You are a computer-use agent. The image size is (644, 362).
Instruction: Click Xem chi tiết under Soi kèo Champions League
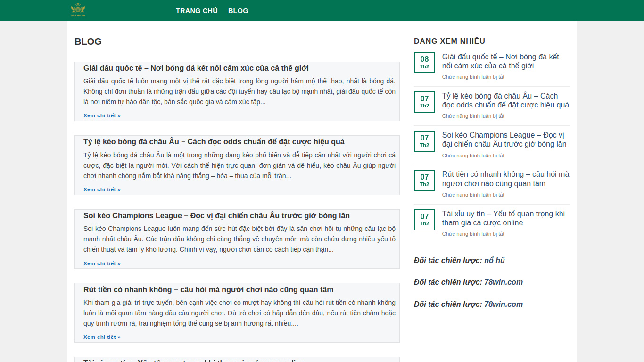tap(102, 263)
